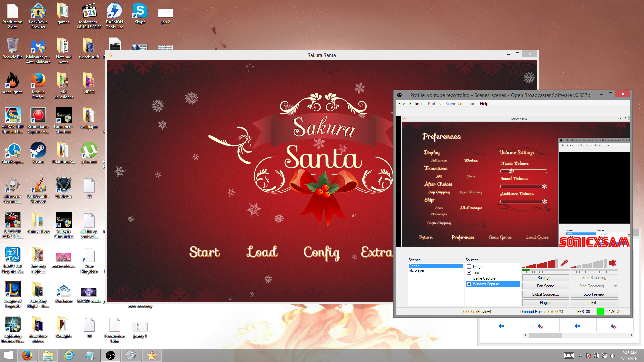Open the Recycle Bin desktop icon

tap(13, 48)
